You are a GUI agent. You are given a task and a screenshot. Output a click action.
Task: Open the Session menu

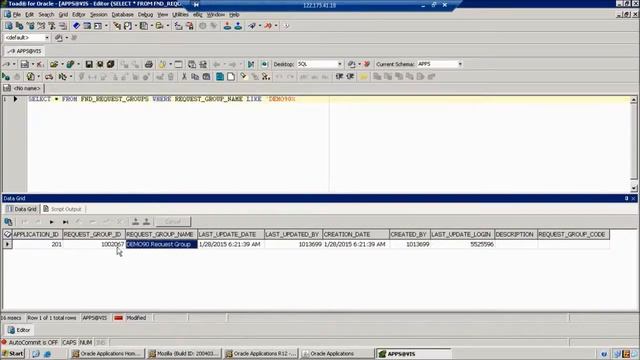coord(98,14)
